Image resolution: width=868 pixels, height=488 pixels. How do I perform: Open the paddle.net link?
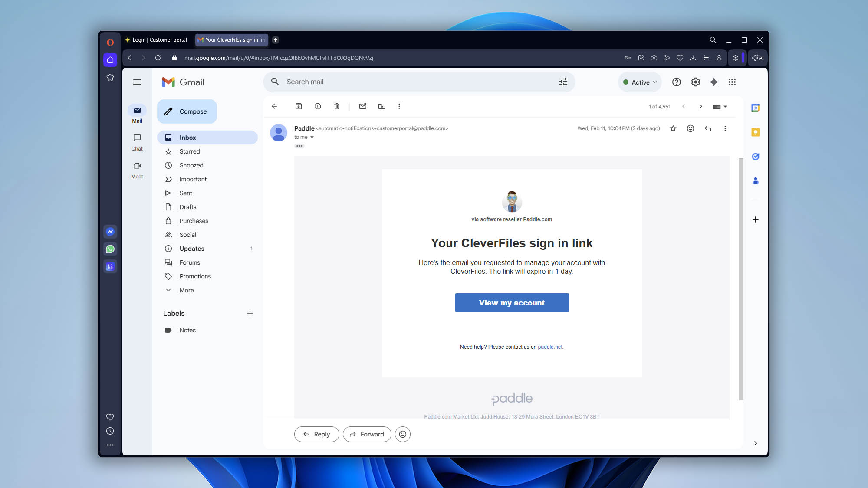[550, 347]
